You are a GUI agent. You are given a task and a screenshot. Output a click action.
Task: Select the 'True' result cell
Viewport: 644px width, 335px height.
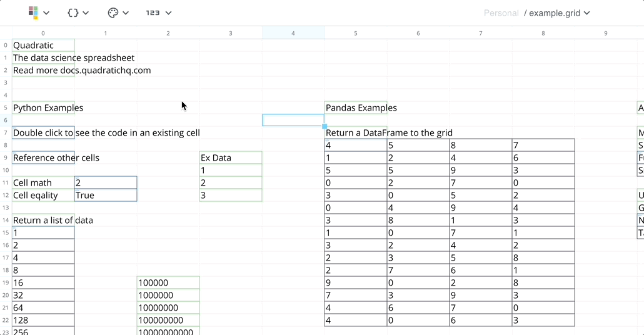coord(106,195)
